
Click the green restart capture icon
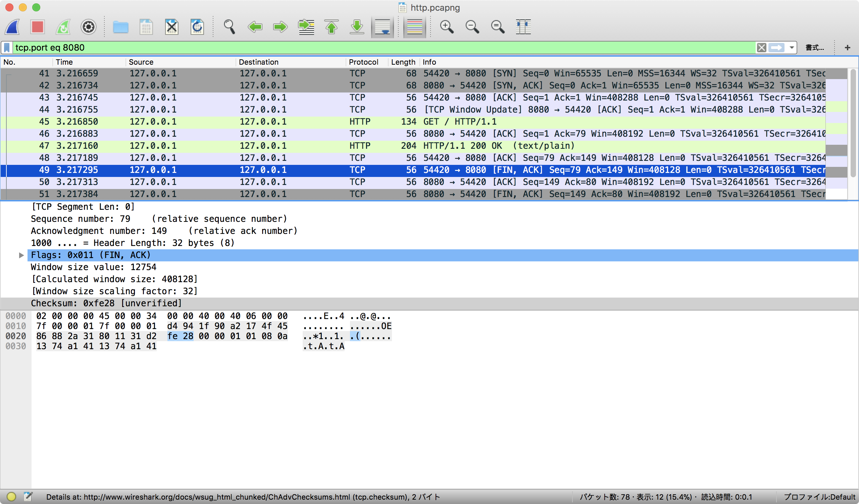pyautogui.click(x=63, y=27)
